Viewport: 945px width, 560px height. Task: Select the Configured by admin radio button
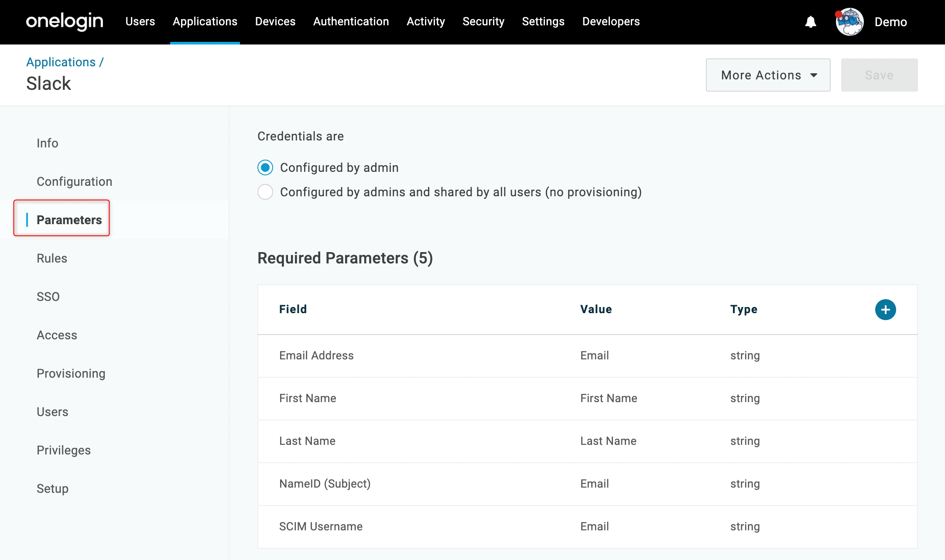coord(265,167)
